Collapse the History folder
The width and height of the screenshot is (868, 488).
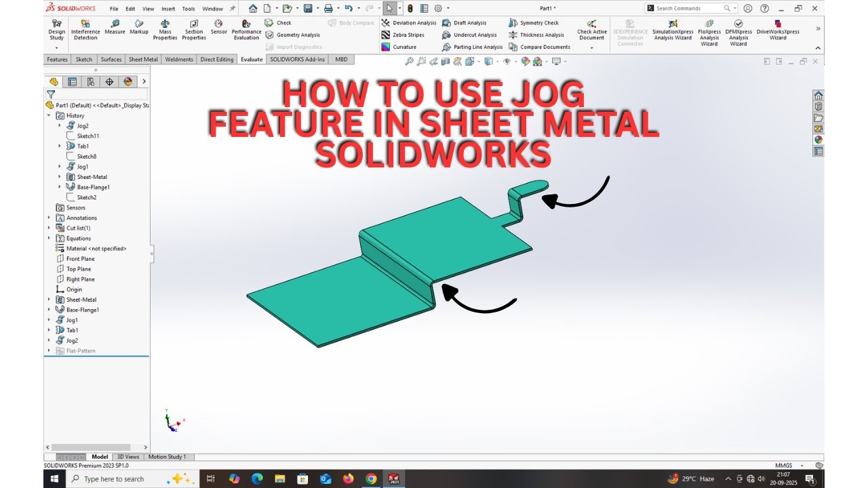point(49,116)
